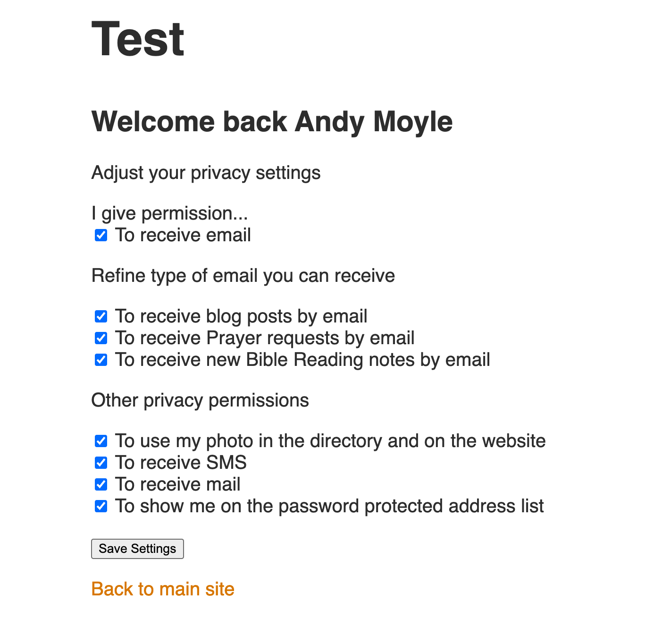654x644 pixels.
Task: Click the 'Adjust your privacy settings' text
Action: click(206, 173)
